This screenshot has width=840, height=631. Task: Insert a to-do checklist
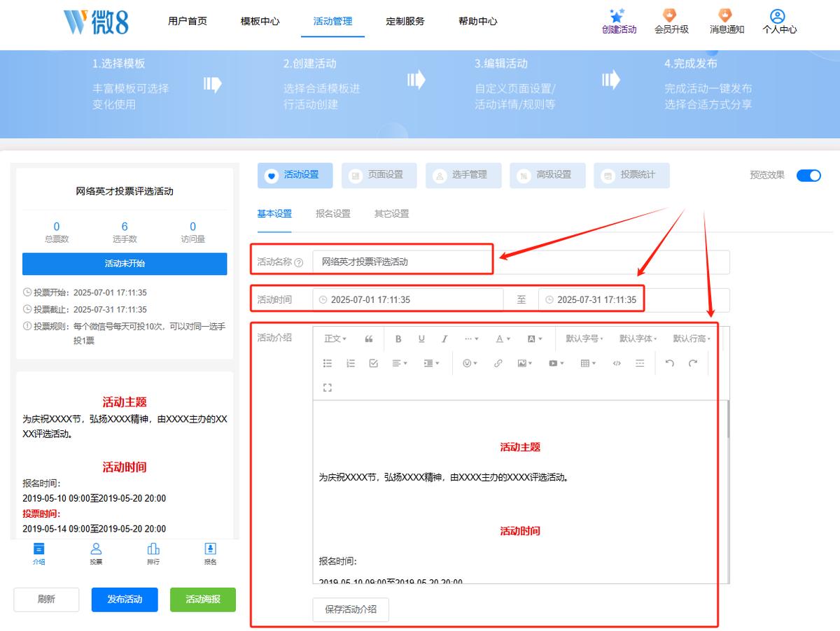(373, 363)
